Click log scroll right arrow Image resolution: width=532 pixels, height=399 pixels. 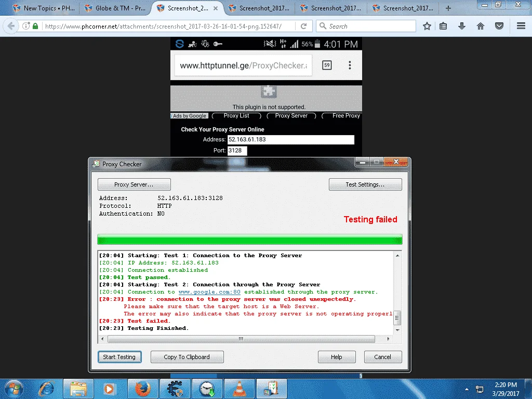pyautogui.click(x=388, y=339)
